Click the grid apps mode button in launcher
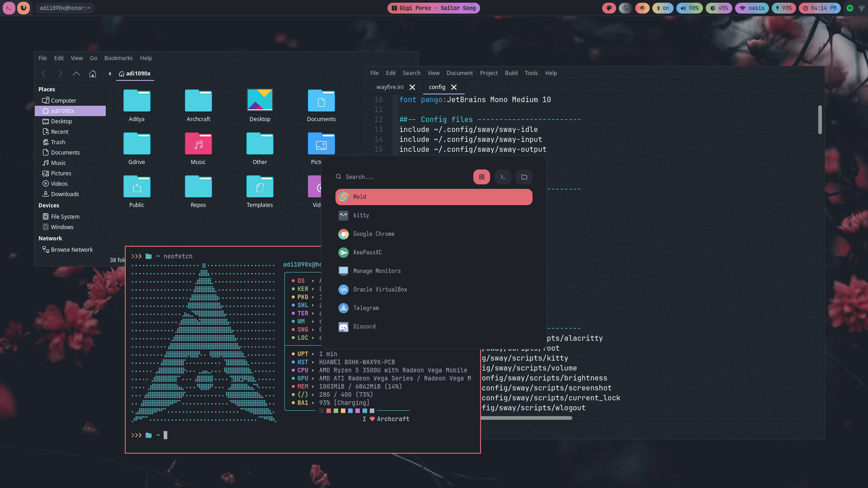This screenshot has width=868, height=488. (x=481, y=177)
